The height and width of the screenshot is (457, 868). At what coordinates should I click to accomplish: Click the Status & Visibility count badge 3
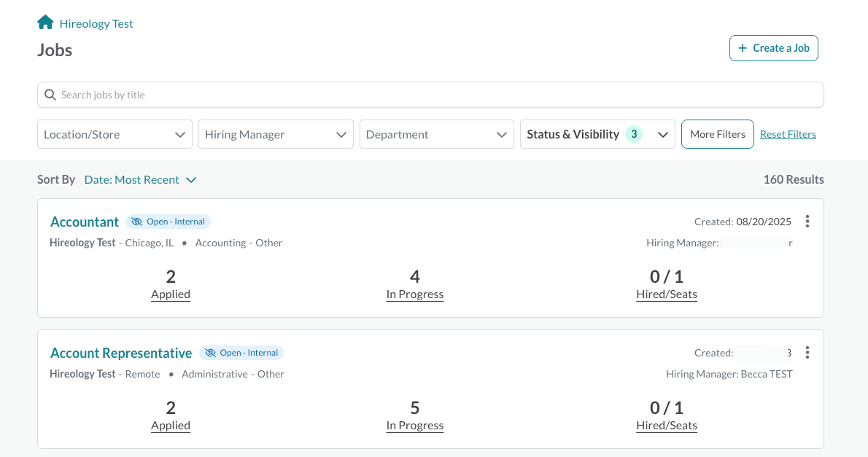pos(634,134)
